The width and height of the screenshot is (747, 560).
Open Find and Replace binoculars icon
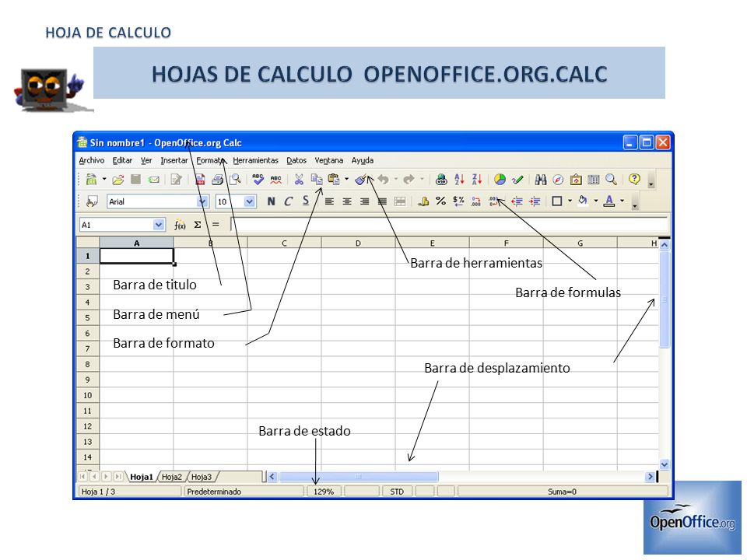point(540,180)
